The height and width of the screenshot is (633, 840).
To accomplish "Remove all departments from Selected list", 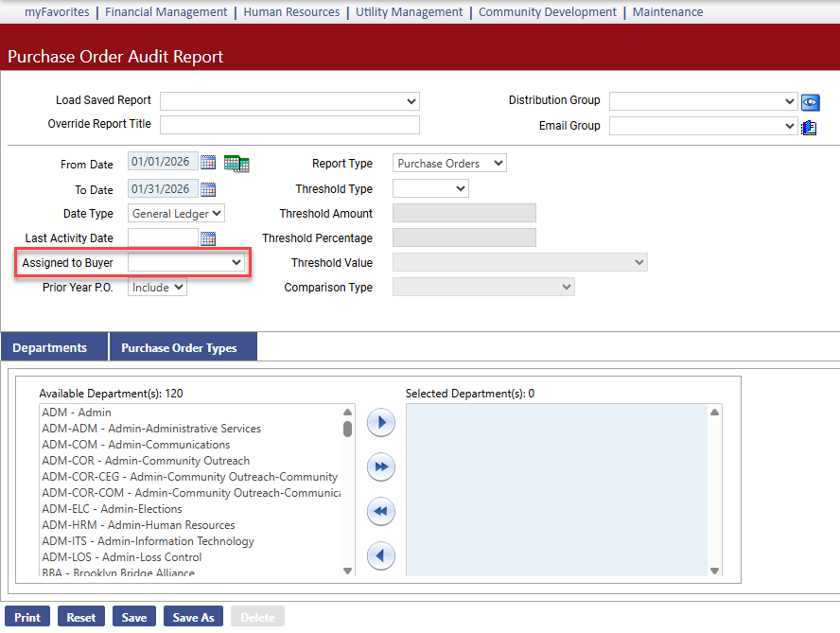I will point(380,512).
